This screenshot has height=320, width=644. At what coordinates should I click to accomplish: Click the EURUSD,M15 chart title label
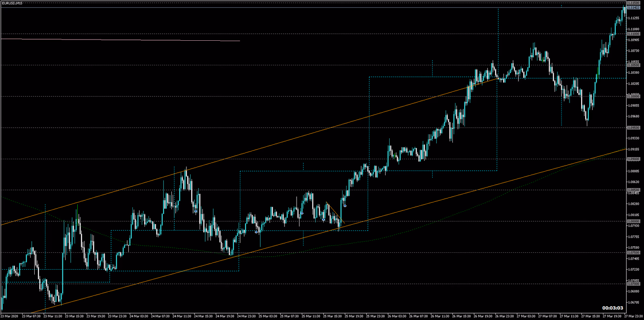pyautogui.click(x=12, y=3)
